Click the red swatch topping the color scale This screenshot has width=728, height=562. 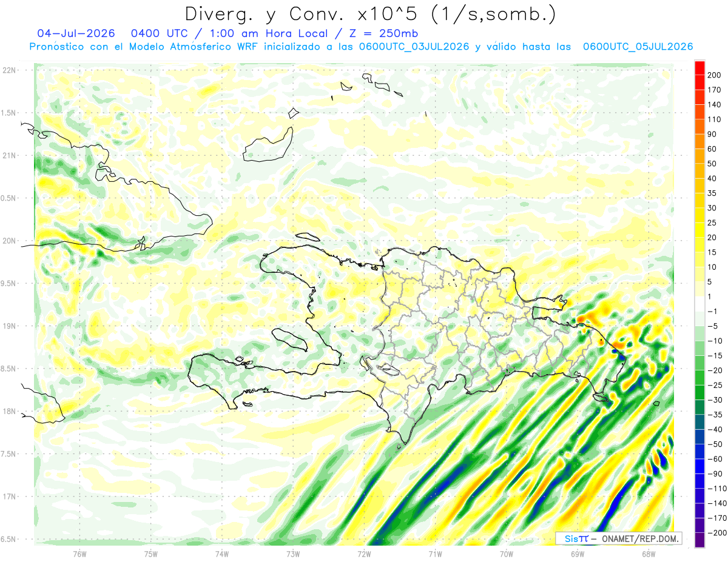point(699,67)
